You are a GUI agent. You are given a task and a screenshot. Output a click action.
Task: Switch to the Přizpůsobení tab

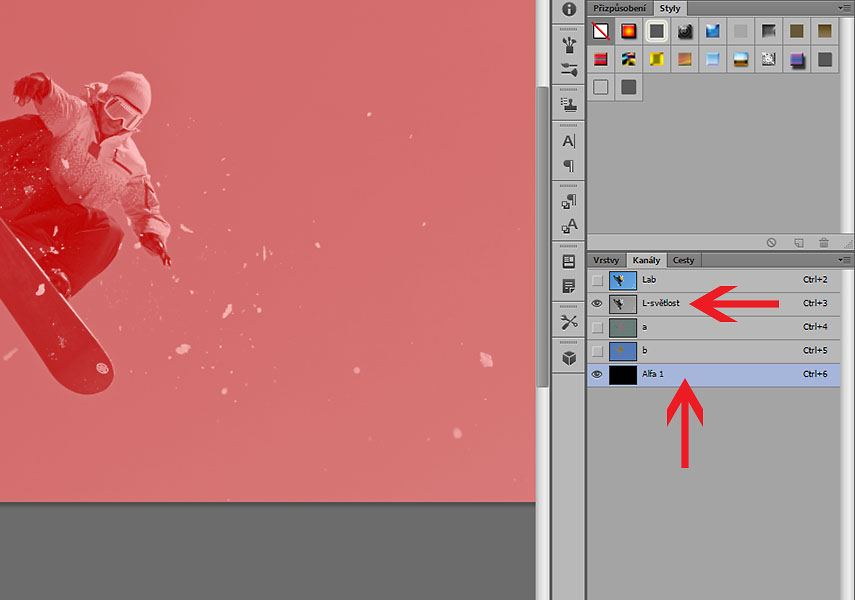point(619,8)
